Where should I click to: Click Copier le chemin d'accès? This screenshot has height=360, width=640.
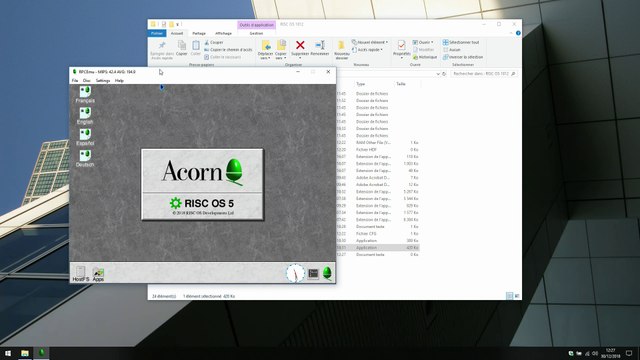pos(228,50)
